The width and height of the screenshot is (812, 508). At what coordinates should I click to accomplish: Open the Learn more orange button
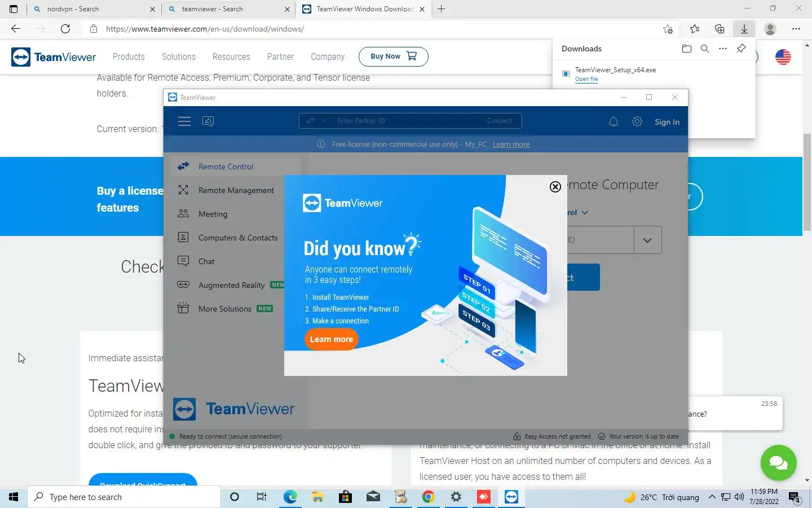pyautogui.click(x=332, y=339)
